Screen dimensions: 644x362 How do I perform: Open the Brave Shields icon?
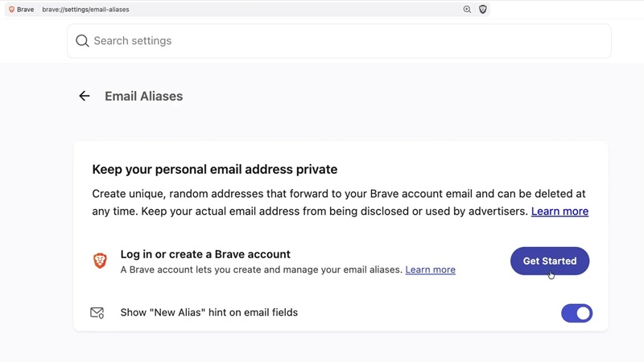tap(483, 10)
